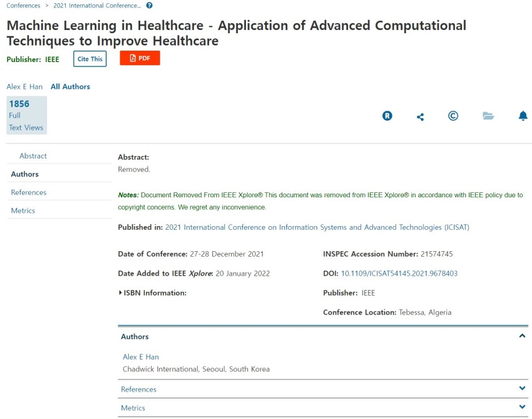This screenshot has width=532, height=419.
Task: Click Alex E Han in the Authors section
Action: pos(141,357)
